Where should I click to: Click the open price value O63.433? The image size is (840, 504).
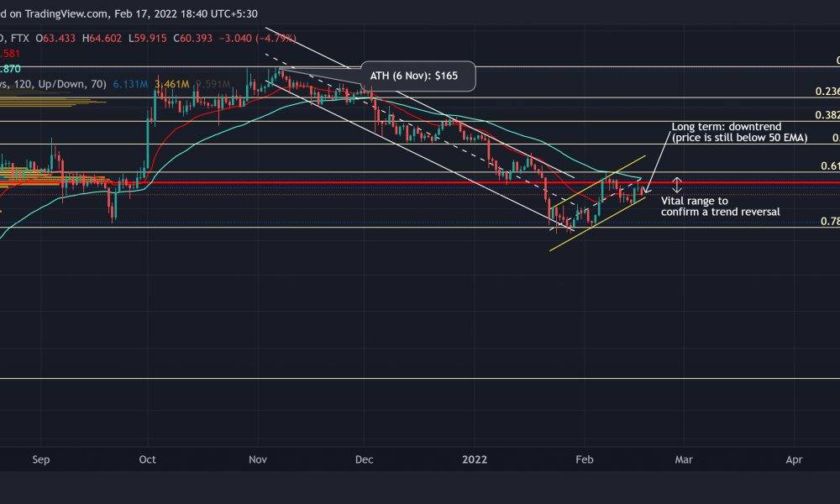point(55,39)
